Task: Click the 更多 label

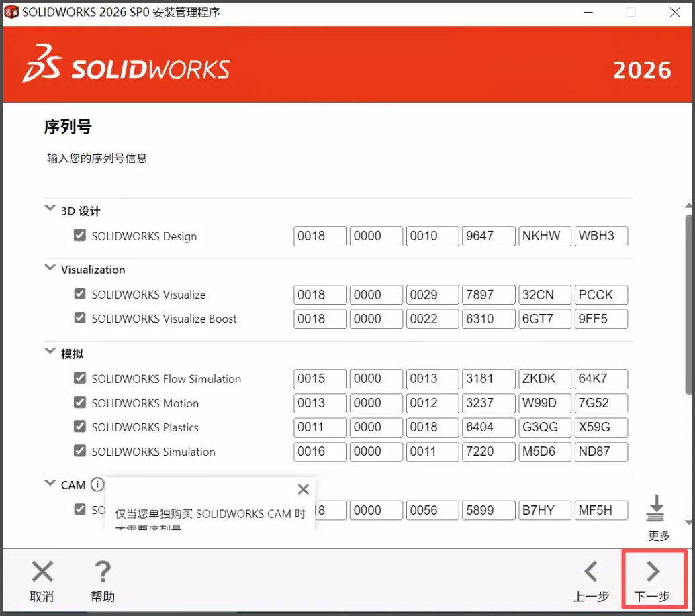Action: coord(659,536)
